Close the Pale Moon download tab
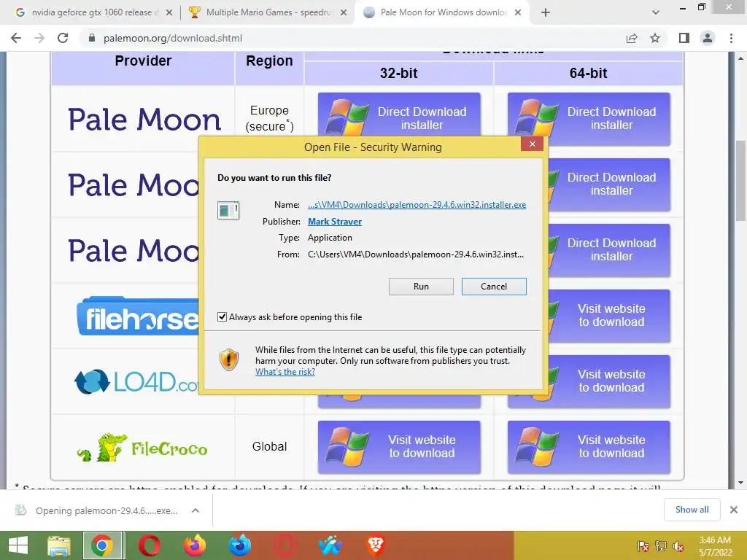 tap(518, 12)
